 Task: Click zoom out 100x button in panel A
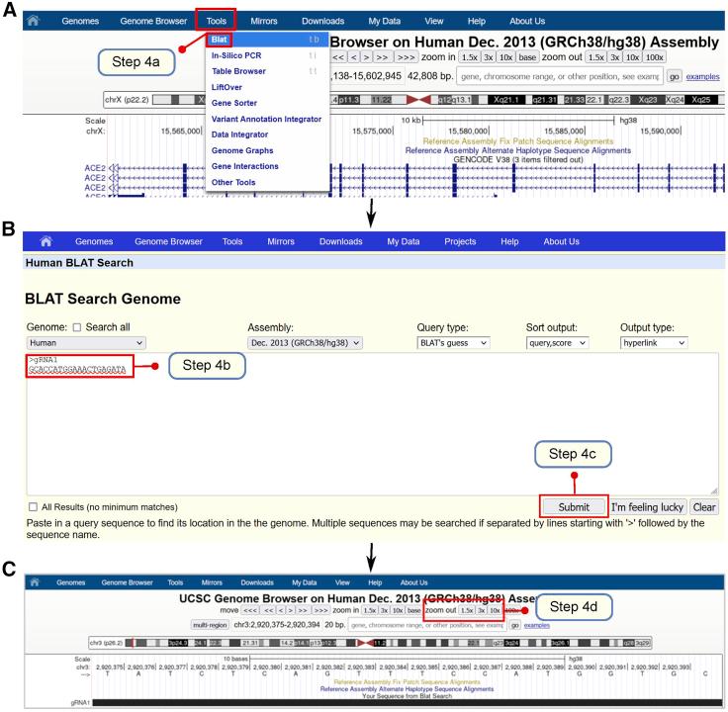(654, 57)
